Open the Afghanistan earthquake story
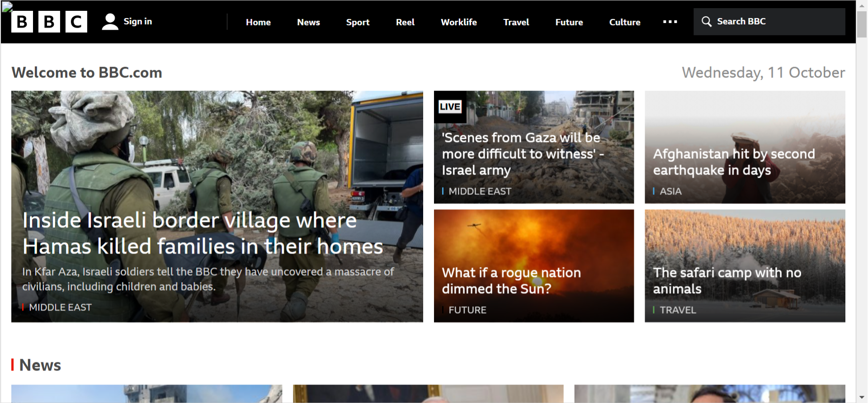 coord(734,162)
